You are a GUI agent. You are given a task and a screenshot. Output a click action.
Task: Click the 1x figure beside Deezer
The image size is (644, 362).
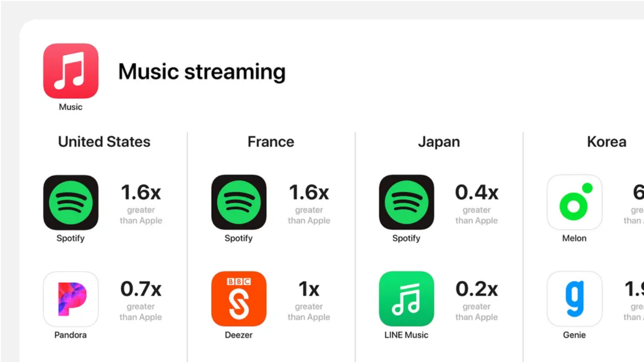tap(309, 289)
